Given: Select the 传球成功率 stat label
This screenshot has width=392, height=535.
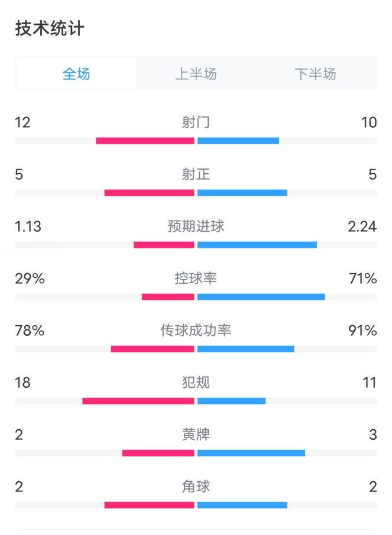Looking at the screenshot, I should coord(196,330).
